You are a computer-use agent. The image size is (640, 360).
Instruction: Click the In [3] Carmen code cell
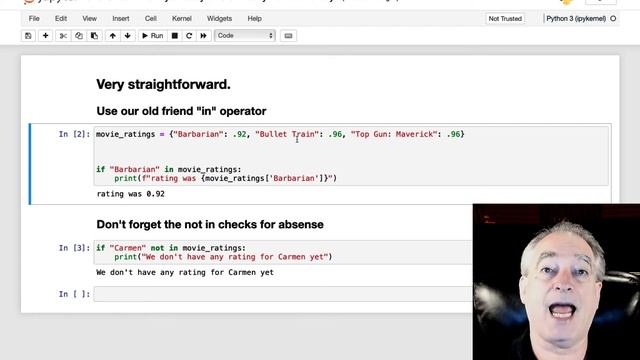[x=282, y=252]
